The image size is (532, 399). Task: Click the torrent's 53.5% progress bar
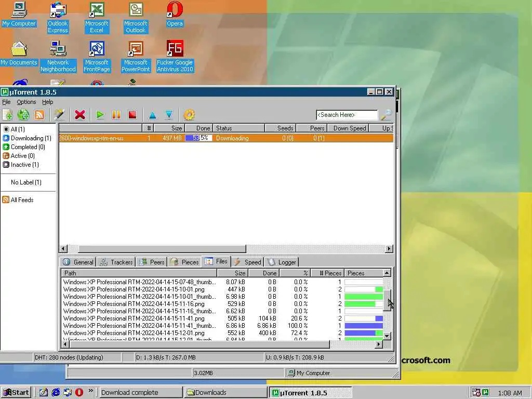pos(198,138)
